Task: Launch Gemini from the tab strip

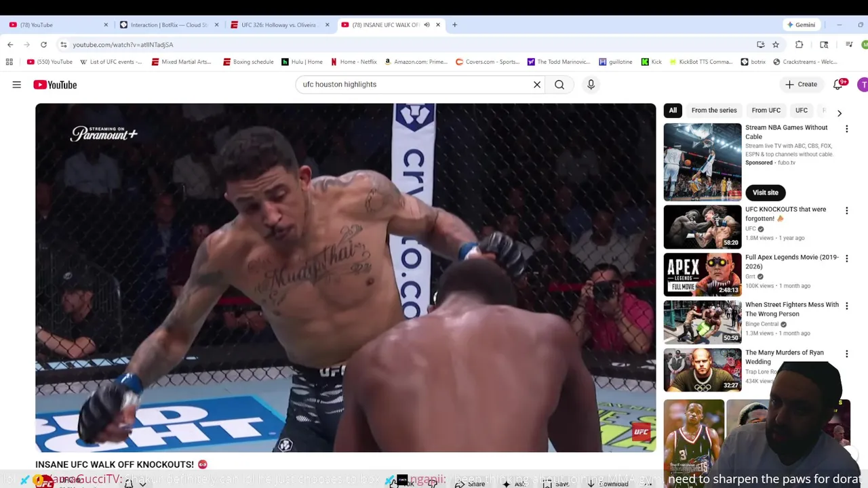Action: coord(801,25)
